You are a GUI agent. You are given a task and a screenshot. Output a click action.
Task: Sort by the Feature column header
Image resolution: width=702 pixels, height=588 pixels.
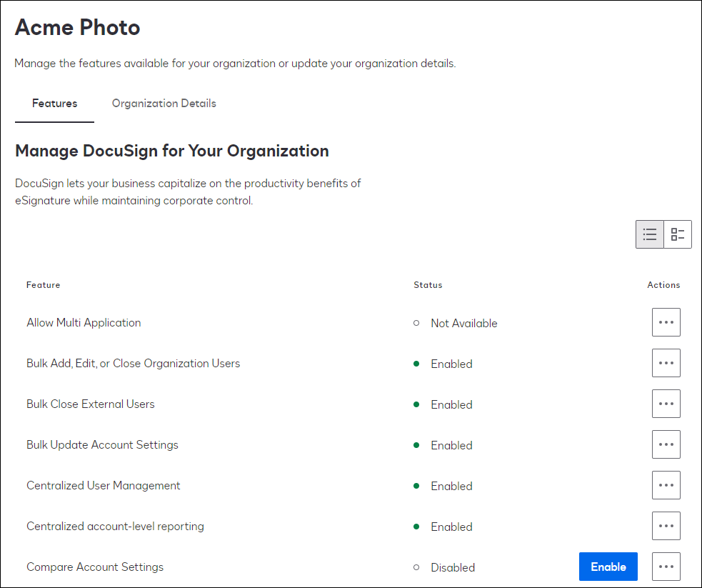click(x=44, y=285)
